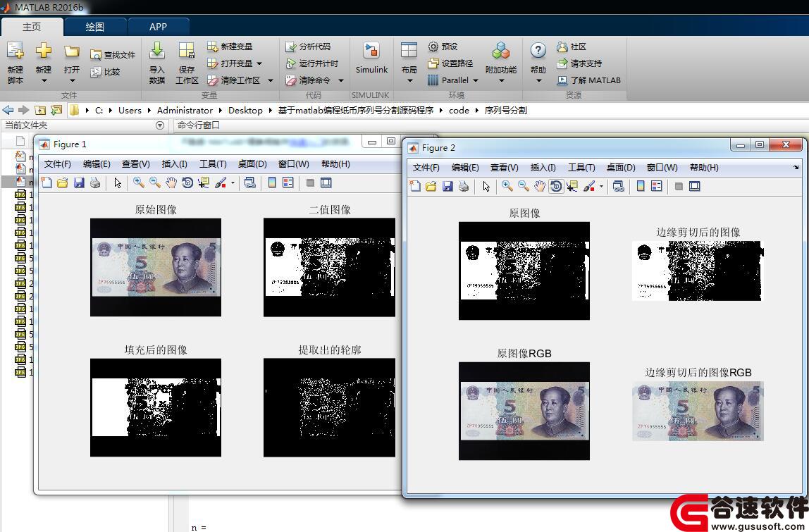Click the forward arrow in the address bar

pyautogui.click(x=24, y=110)
